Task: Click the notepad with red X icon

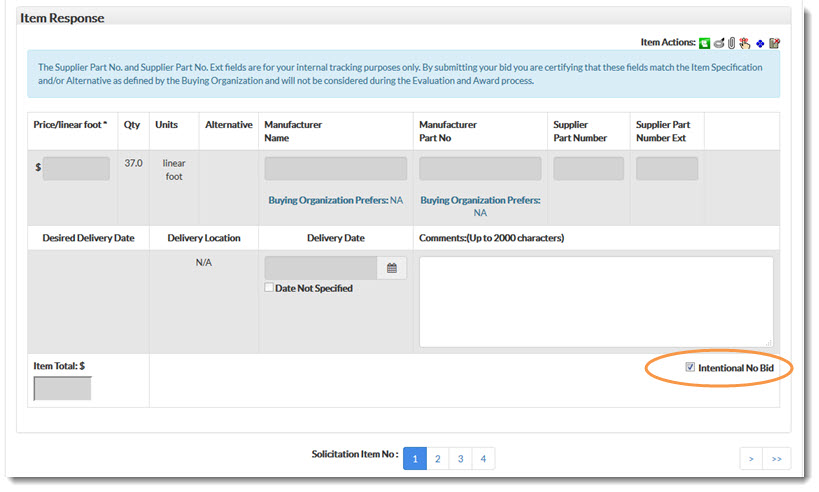Action: pyautogui.click(x=775, y=43)
